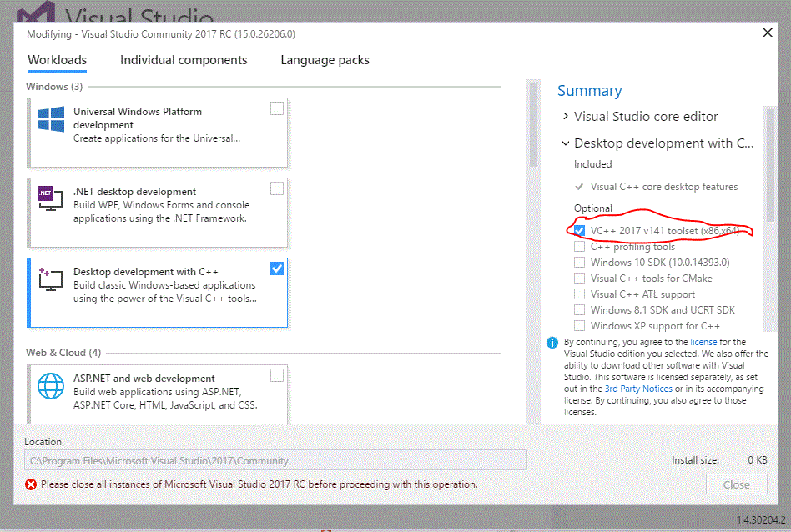Expand the Visual Studio core editor section
Viewport: 791px width, 532px height.
pyautogui.click(x=566, y=117)
